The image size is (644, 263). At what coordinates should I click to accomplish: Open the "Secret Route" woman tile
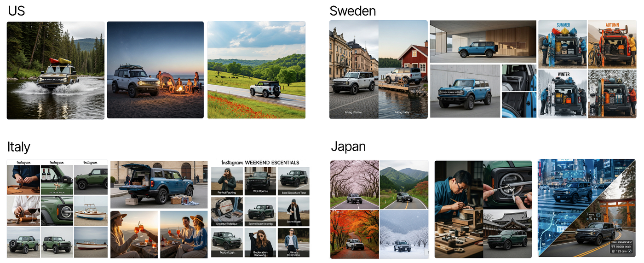pyautogui.click(x=293, y=212)
